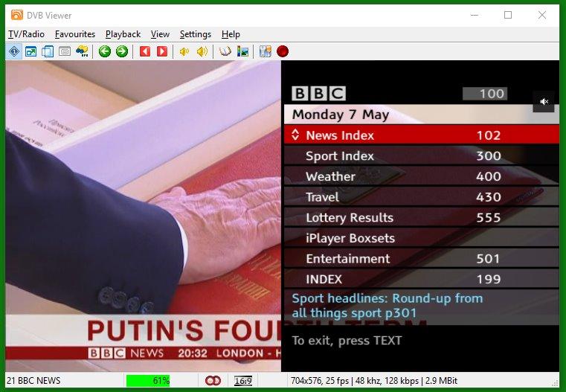Open the Help menu
This screenshot has width=566, height=392.
pyautogui.click(x=231, y=34)
